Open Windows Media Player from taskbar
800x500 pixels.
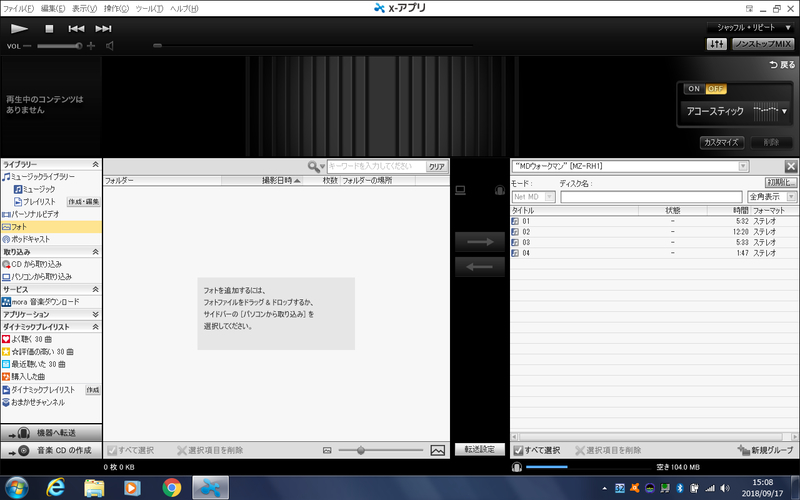pyautogui.click(x=133, y=488)
